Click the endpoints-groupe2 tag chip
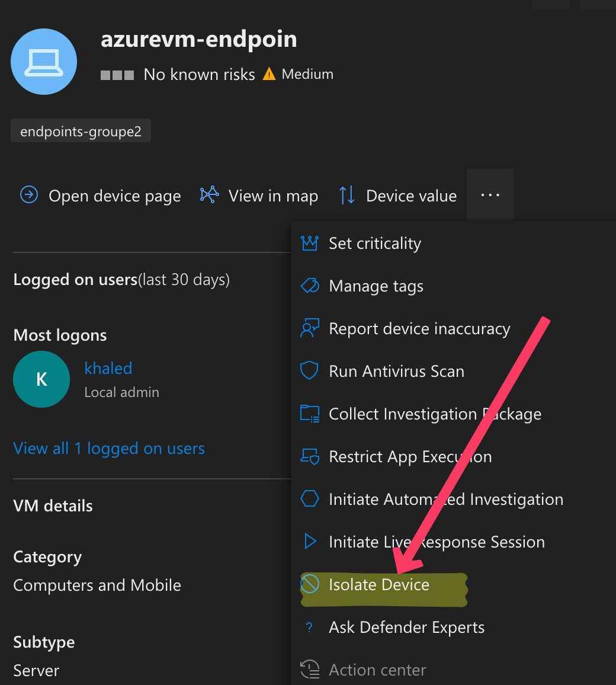 click(81, 130)
